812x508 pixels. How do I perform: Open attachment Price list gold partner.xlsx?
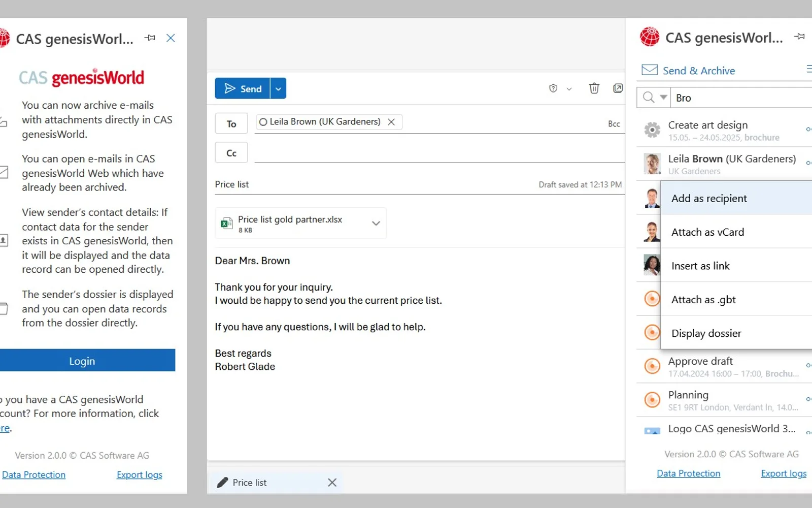[x=290, y=224]
